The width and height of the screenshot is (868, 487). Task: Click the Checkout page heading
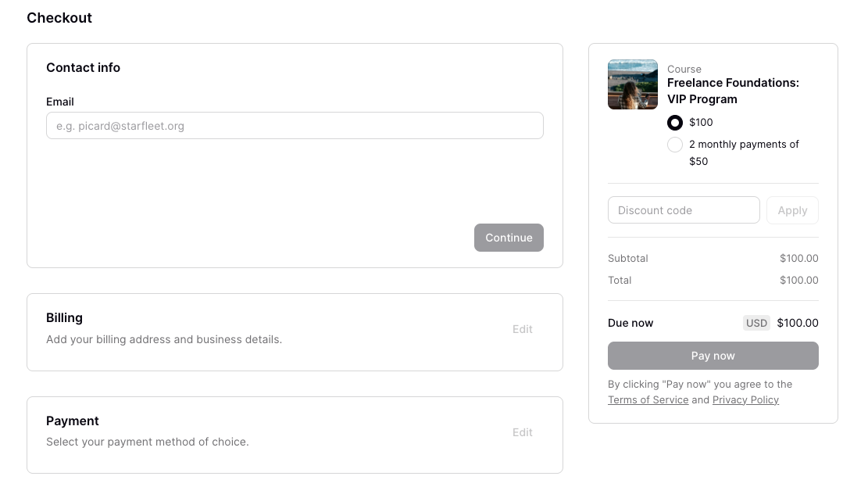pyautogui.click(x=59, y=17)
